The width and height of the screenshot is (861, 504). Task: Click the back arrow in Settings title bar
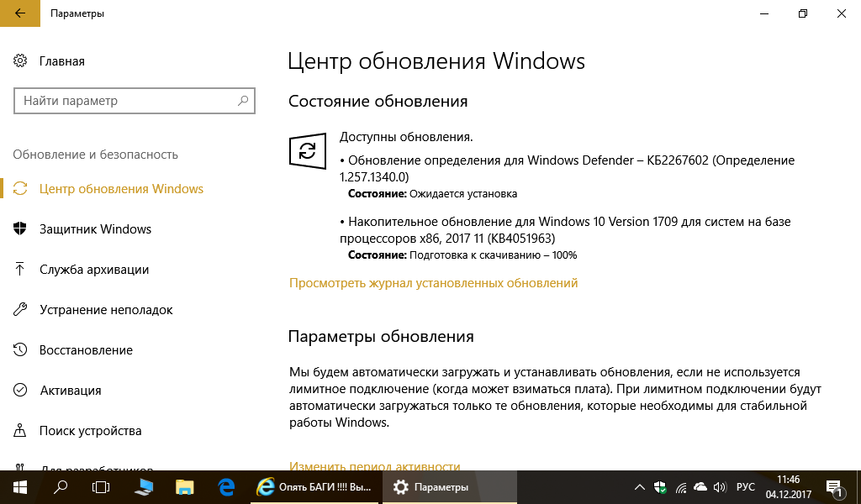tap(20, 13)
